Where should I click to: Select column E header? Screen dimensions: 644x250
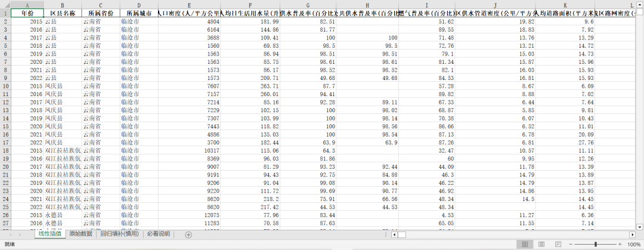coord(190,5)
